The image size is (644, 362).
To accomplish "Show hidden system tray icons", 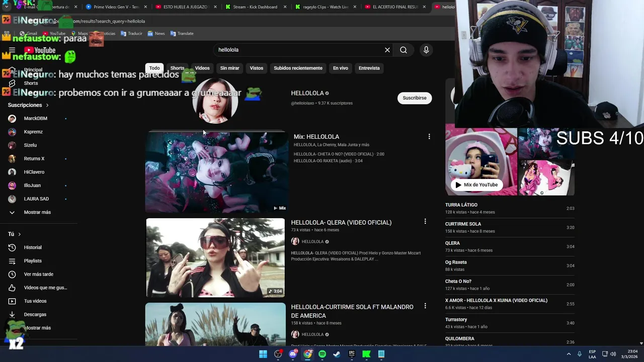I will tap(569, 354).
